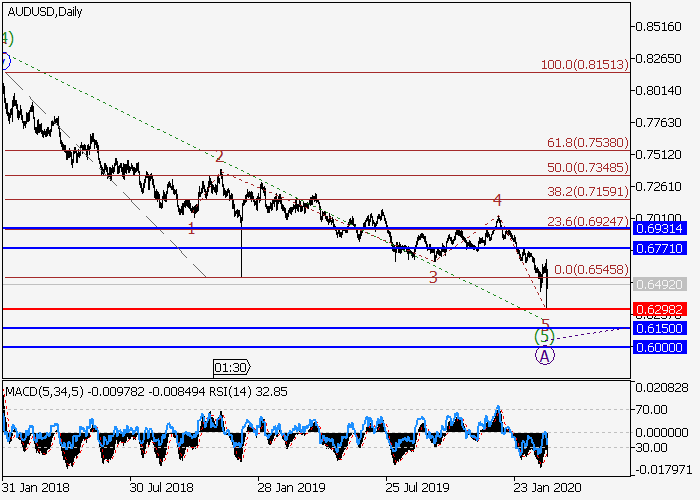Click the wave 1 label
The image size is (700, 500).
coord(192,228)
